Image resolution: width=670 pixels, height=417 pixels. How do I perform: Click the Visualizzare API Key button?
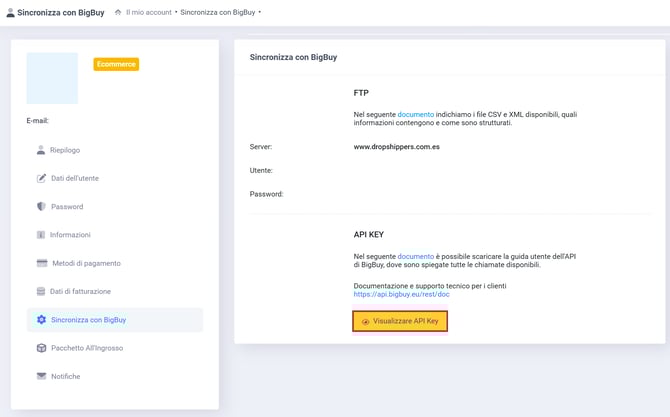click(400, 321)
